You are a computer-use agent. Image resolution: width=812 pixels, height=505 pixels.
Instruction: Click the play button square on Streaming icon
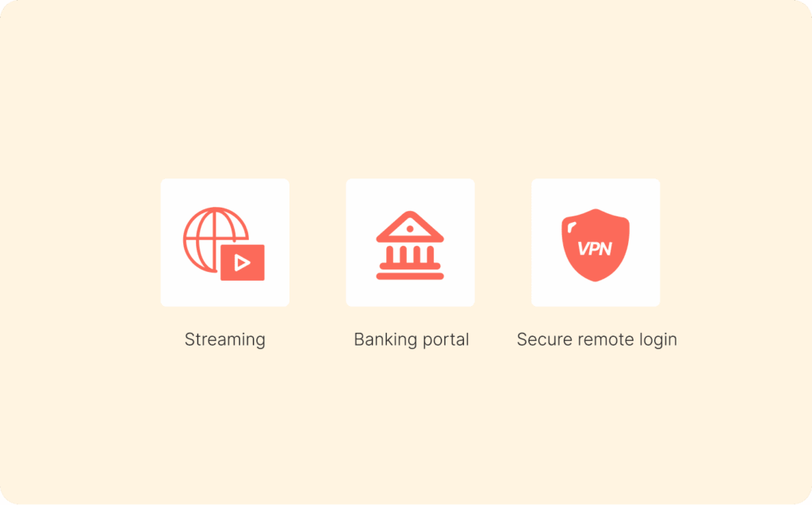pyautogui.click(x=243, y=262)
